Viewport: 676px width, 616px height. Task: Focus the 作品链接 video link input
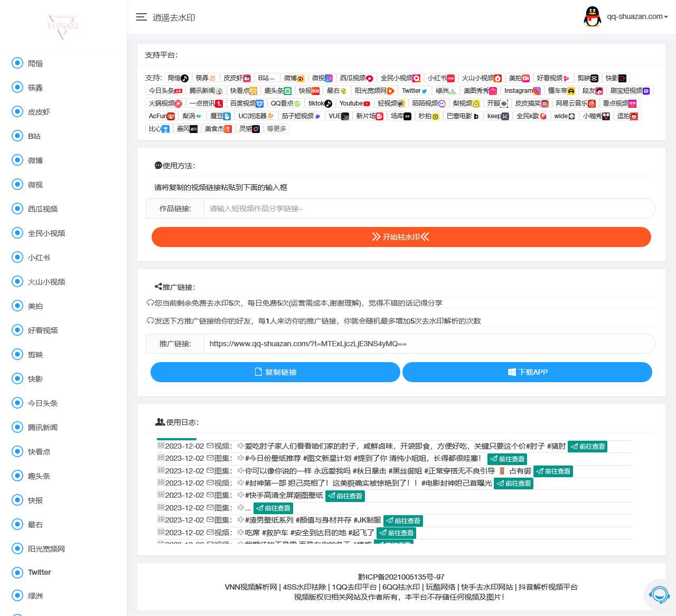429,209
